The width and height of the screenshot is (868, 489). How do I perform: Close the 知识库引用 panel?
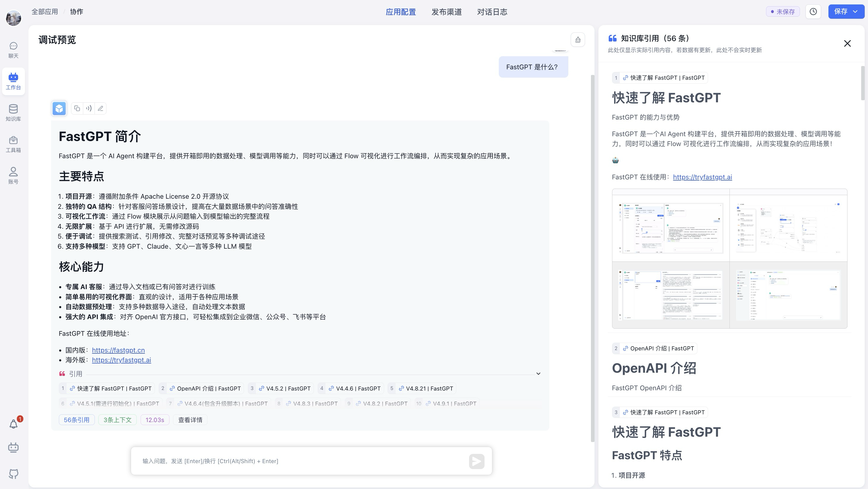[847, 43]
